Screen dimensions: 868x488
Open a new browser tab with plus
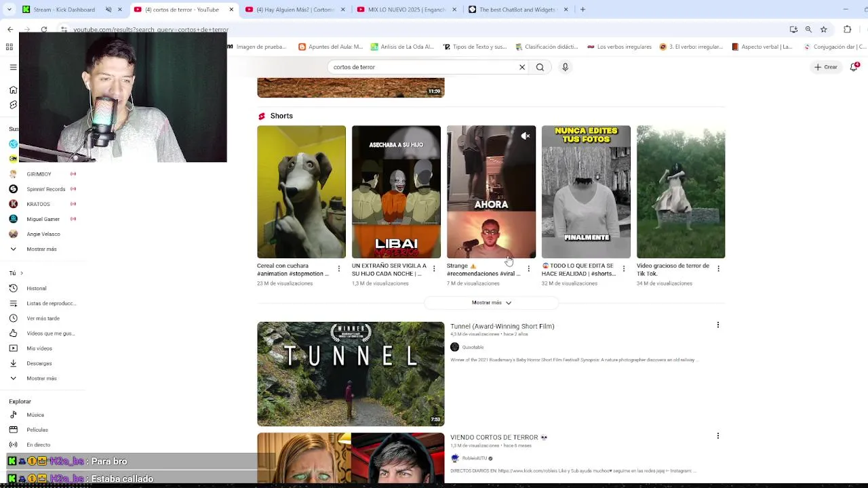(x=583, y=9)
